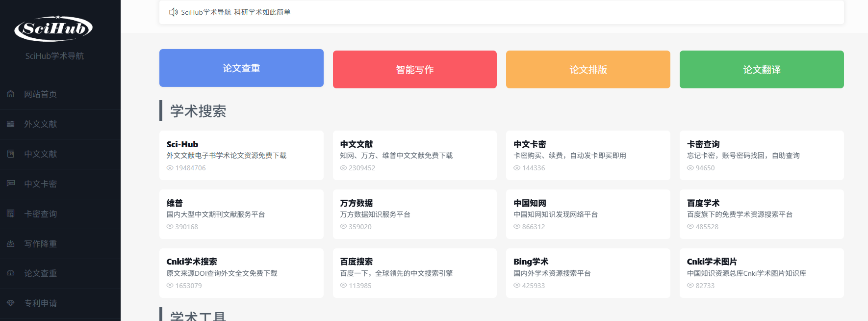Click the eye icon next to 866312
The width and height of the screenshot is (868, 321).
pyautogui.click(x=517, y=227)
